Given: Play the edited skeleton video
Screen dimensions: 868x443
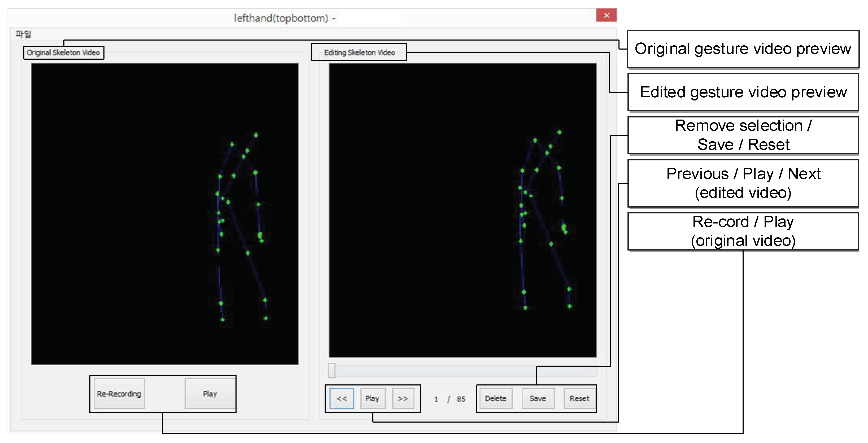Looking at the screenshot, I should (x=372, y=398).
